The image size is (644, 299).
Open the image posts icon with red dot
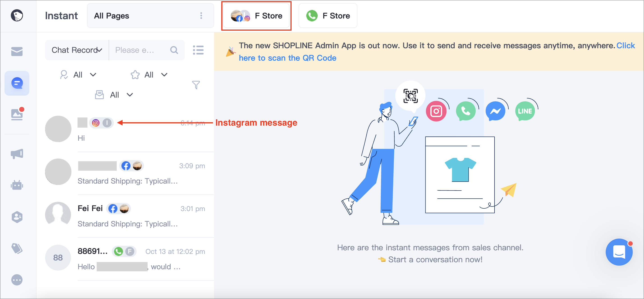pyautogui.click(x=17, y=114)
